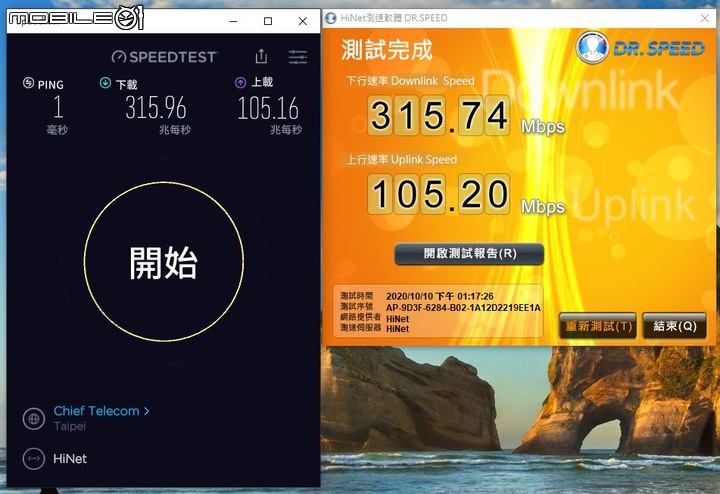
Task: Click the 105.20 uplink speed display
Action: click(439, 194)
